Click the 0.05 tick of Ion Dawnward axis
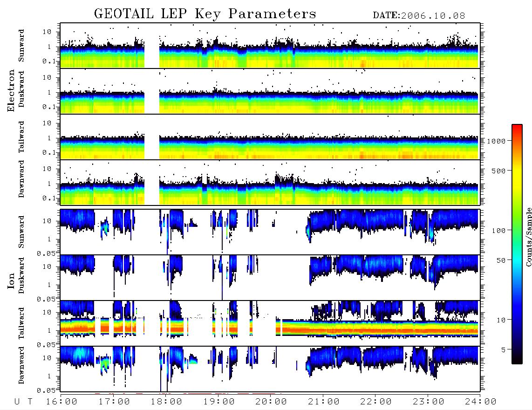This screenshot has width=532, height=410. 46,390
